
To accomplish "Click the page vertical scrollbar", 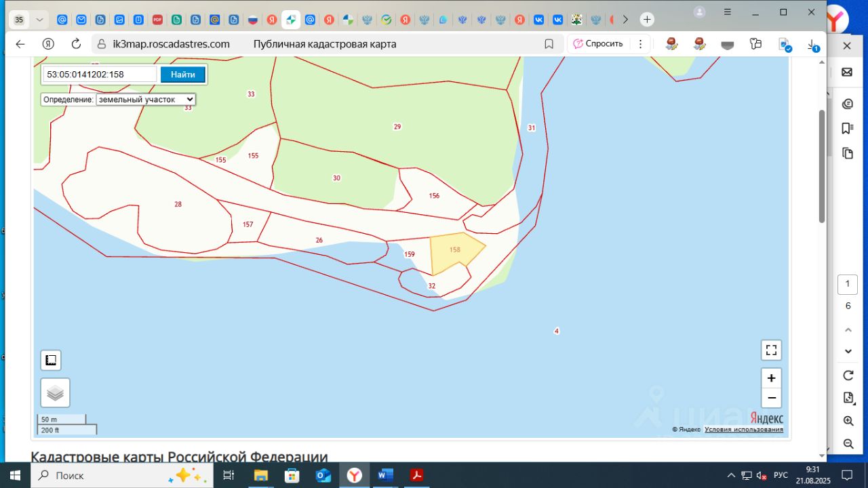I will pyautogui.click(x=822, y=165).
